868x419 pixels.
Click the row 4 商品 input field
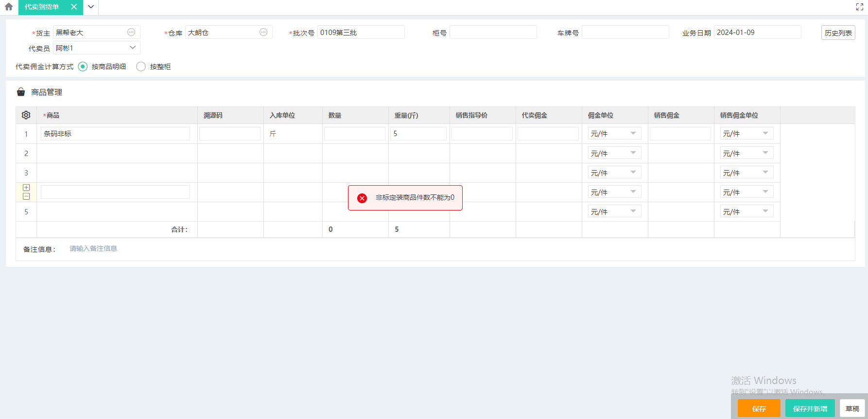[x=115, y=192]
